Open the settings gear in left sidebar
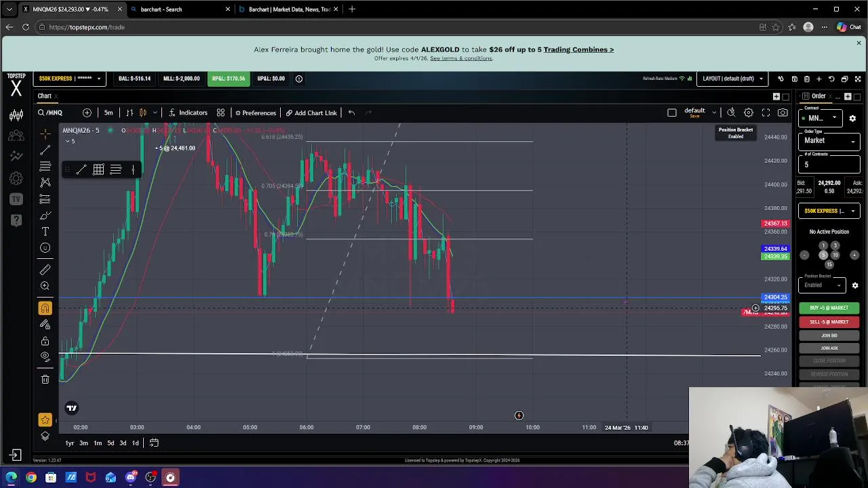Screen dimensions: 868x488 (16, 179)
